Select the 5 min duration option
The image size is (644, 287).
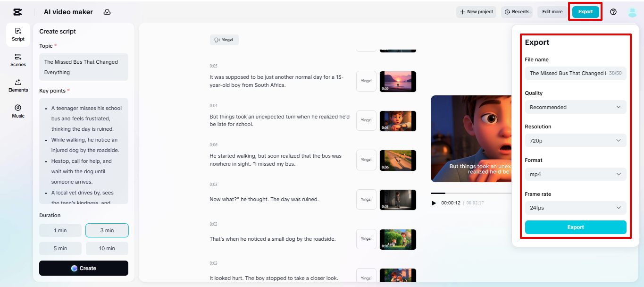(60, 248)
